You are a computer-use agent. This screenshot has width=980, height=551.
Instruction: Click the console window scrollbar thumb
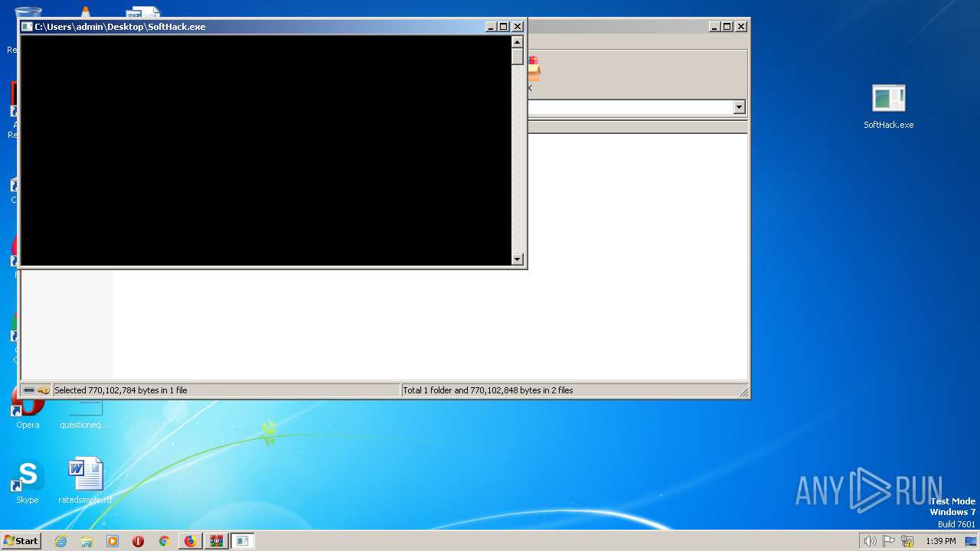(517, 56)
